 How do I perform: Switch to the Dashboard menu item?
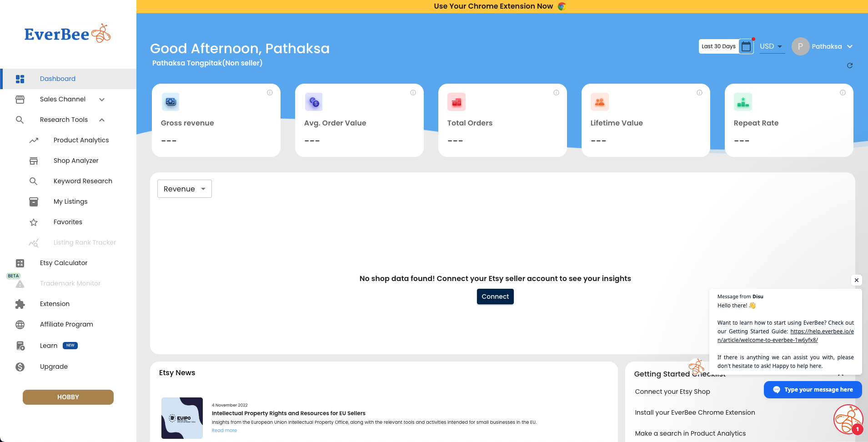click(58, 79)
